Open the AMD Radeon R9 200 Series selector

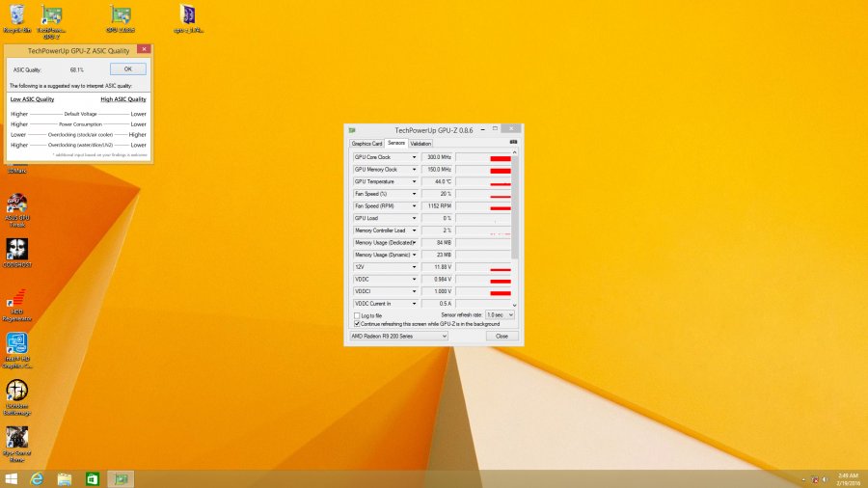pyautogui.click(x=398, y=336)
